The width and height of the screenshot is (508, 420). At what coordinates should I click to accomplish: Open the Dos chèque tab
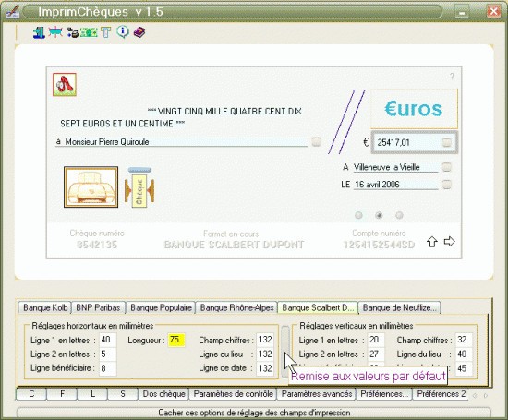click(163, 394)
